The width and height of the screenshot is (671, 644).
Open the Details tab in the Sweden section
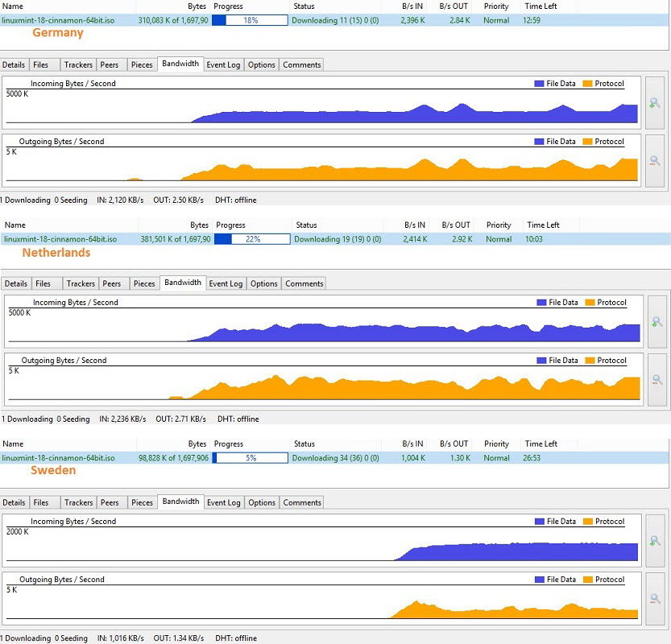tap(14, 502)
